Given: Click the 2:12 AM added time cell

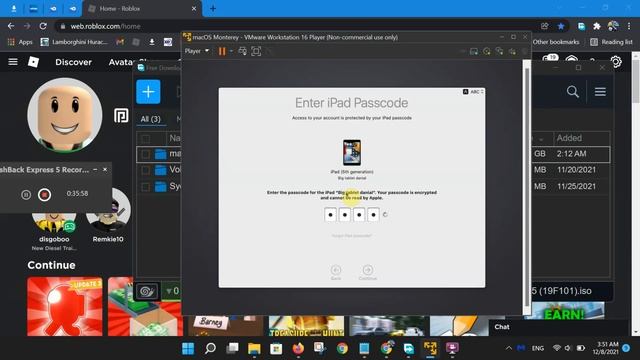Looking at the screenshot, I should (x=571, y=154).
